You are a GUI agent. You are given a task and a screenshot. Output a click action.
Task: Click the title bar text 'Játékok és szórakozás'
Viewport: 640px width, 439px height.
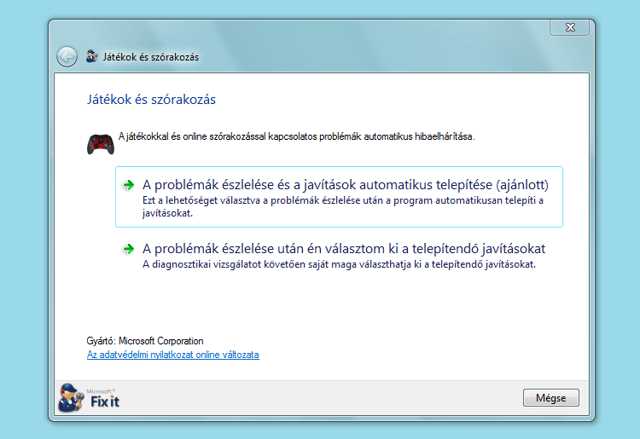[151, 57]
